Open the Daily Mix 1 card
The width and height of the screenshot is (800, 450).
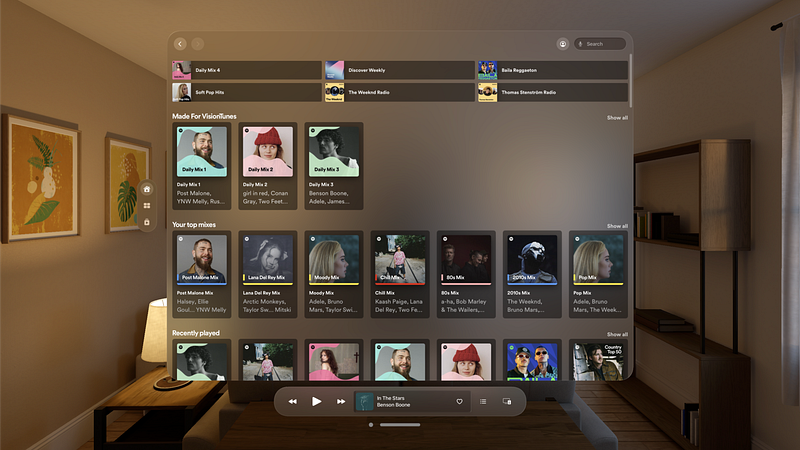click(202, 166)
